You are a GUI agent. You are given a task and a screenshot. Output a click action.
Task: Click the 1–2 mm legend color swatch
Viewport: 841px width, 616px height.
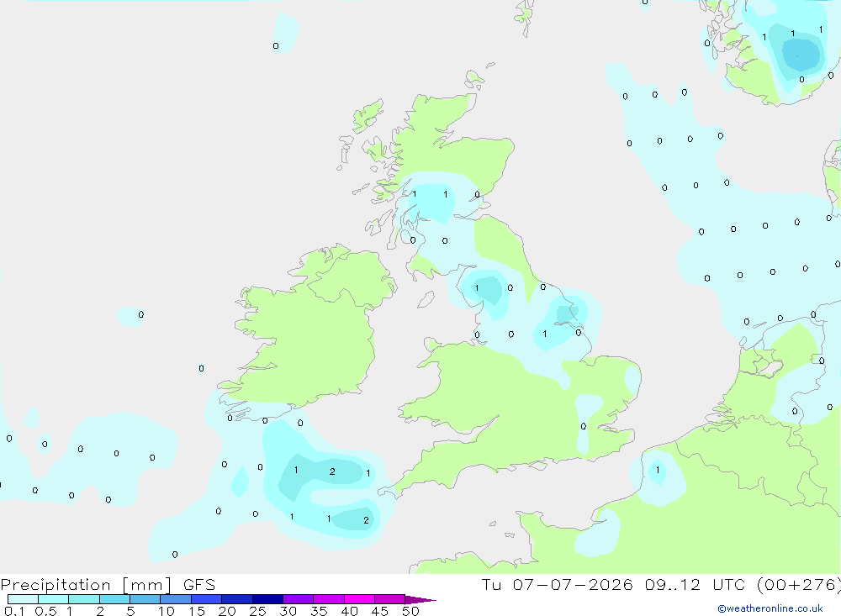[83, 599]
